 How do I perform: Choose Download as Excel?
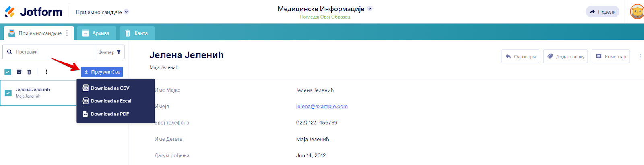[x=111, y=101]
